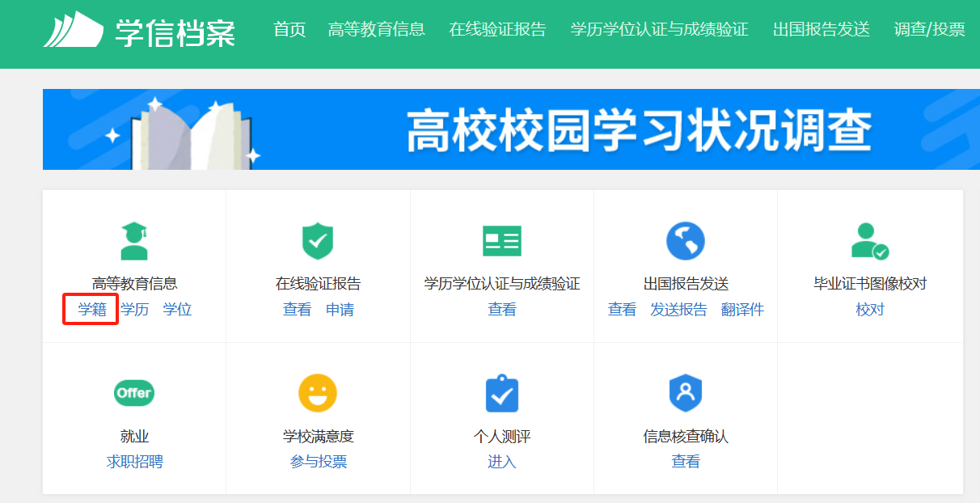Click the 毕业证书图像校对 person-check icon
The height and width of the screenshot is (503, 980).
(869, 241)
